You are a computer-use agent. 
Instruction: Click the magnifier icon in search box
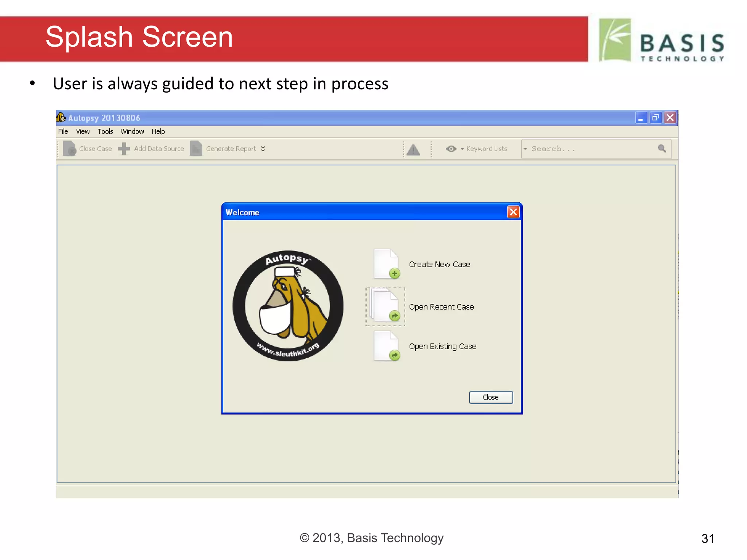tap(662, 148)
